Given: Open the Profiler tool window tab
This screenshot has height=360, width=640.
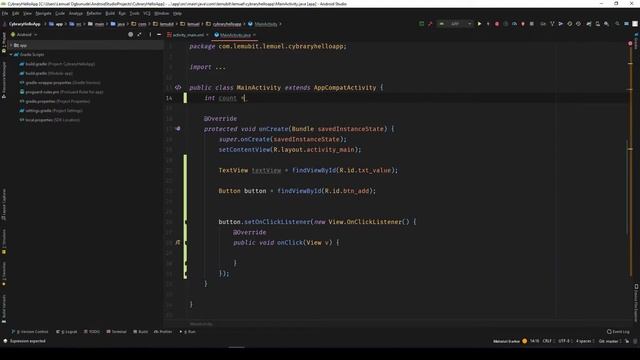Looking at the screenshot, I should 163,332.
